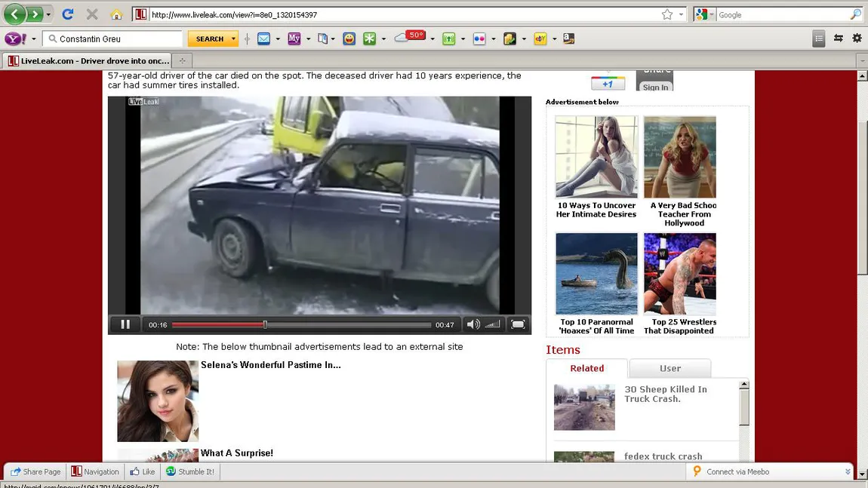
Task: Adjust the video volume level bars
Action: [x=492, y=325]
